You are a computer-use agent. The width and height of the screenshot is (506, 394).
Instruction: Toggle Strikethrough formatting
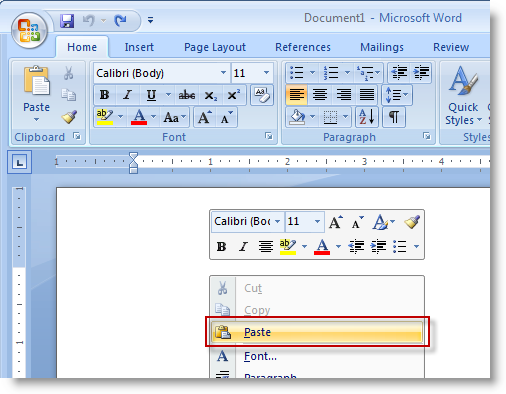click(187, 95)
